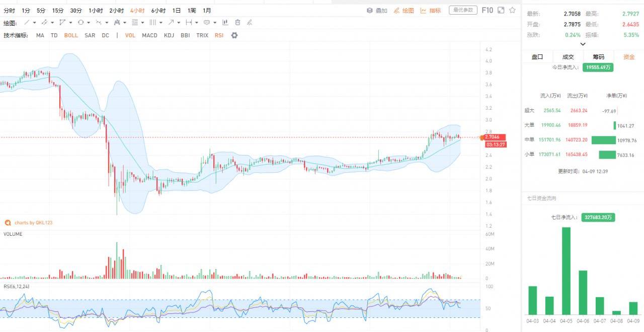Viewport: 644px width, 332px height.
Task: Toggle the VOL volume indicator
Action: [130, 35]
